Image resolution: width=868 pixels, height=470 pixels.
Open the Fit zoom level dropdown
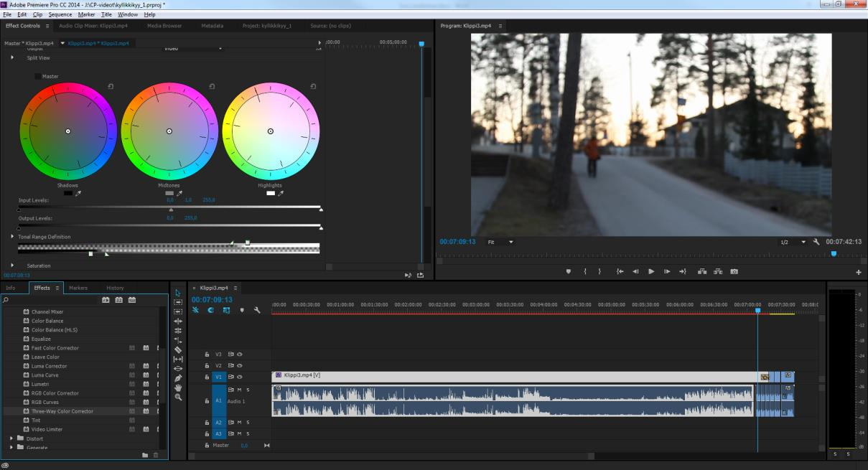(500, 242)
